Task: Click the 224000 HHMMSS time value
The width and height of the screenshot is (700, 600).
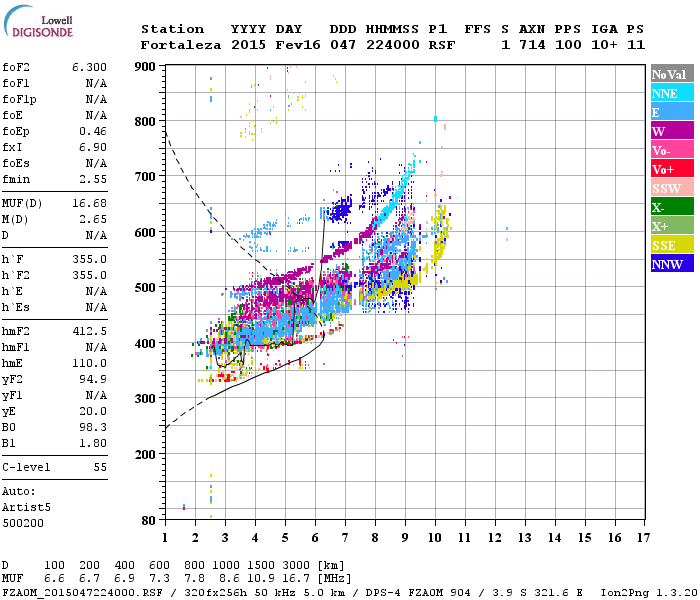Action: pyautogui.click(x=393, y=45)
